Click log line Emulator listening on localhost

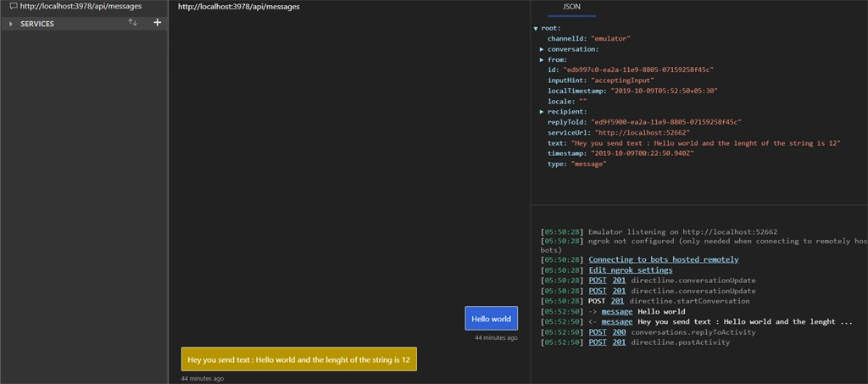coord(682,231)
